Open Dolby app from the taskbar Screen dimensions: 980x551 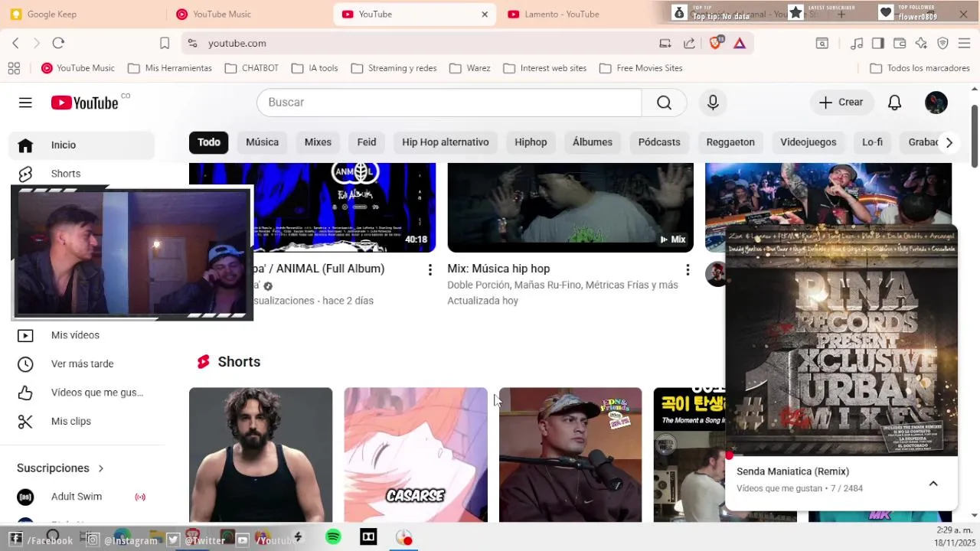368,537
